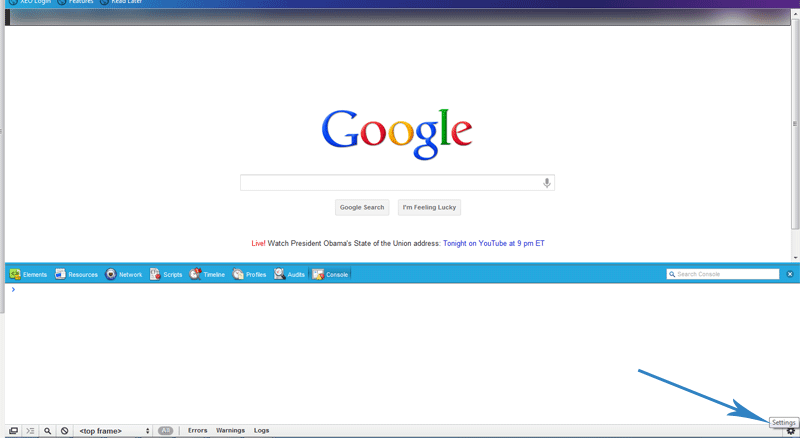Click the inspect element magnifier icon

(47, 431)
